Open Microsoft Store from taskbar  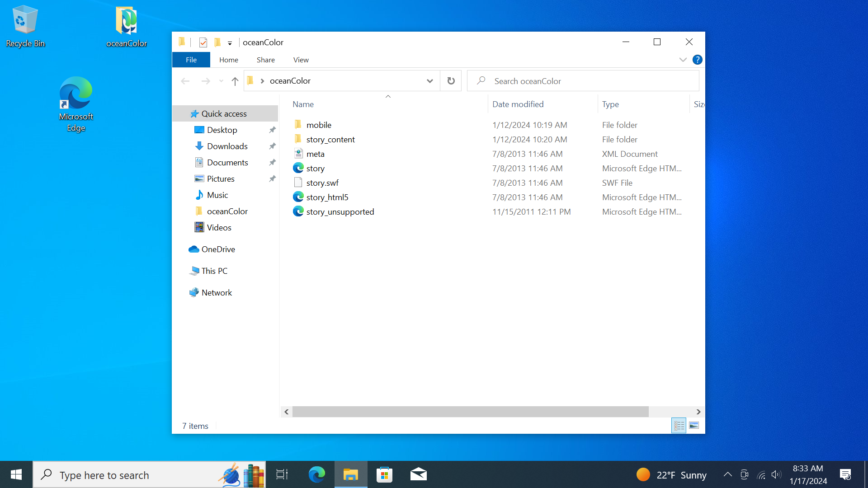pos(385,474)
